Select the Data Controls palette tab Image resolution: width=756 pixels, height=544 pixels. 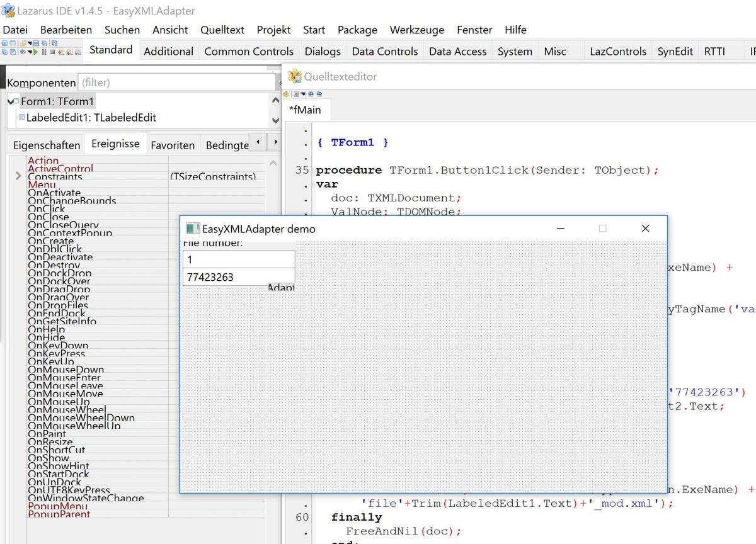384,52
